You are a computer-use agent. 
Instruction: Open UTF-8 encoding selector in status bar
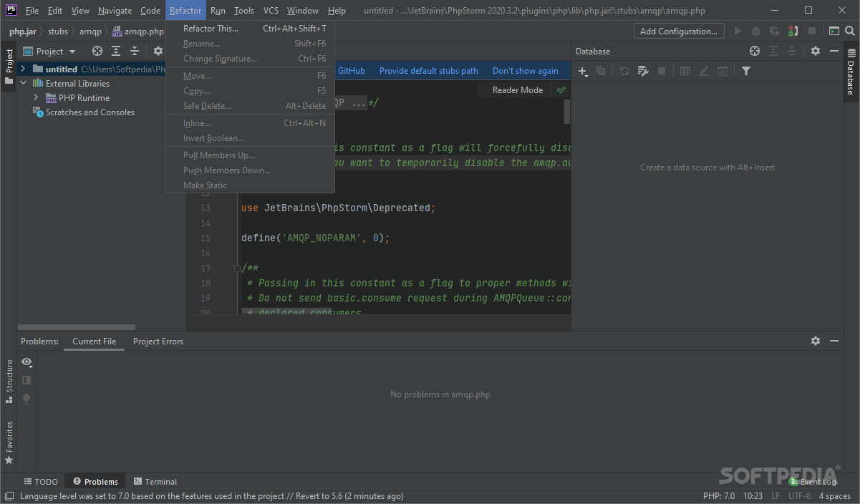(x=799, y=495)
